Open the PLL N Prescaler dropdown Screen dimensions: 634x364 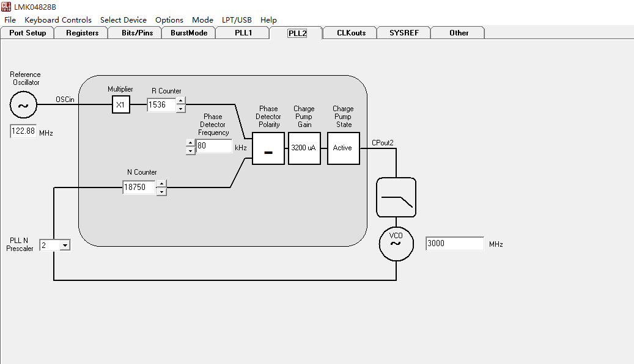(65, 246)
